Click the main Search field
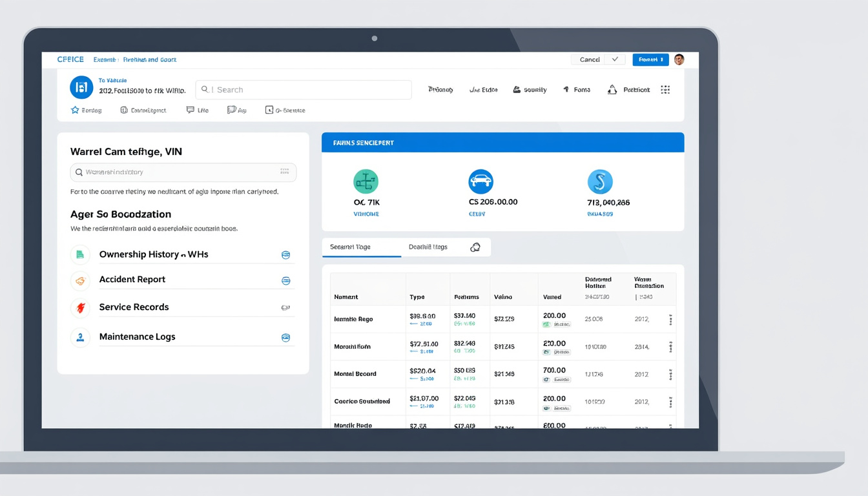 [304, 90]
